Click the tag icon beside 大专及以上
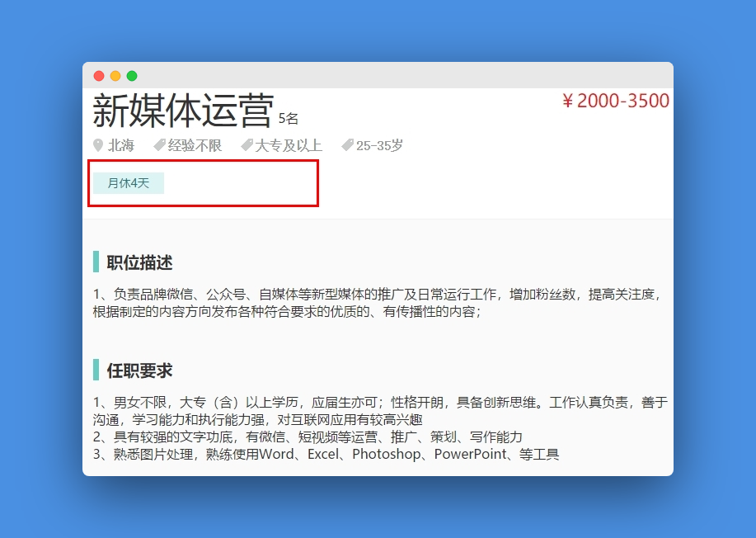 pyautogui.click(x=247, y=144)
